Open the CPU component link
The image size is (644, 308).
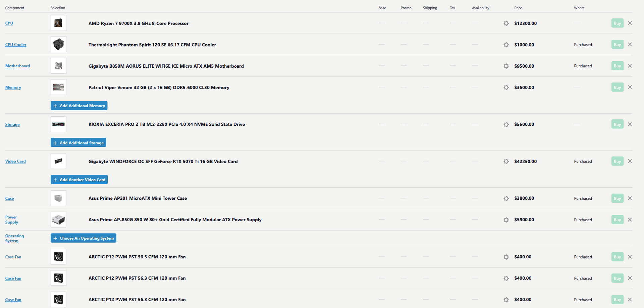click(x=9, y=23)
